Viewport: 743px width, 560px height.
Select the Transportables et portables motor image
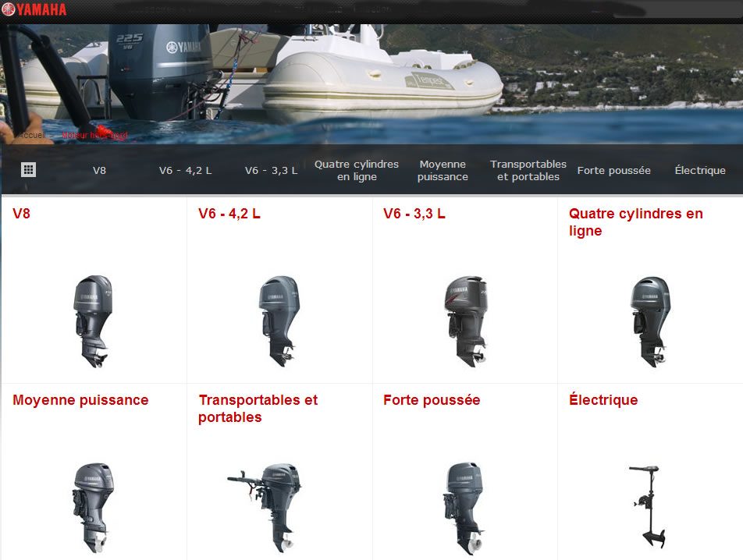click(x=265, y=505)
